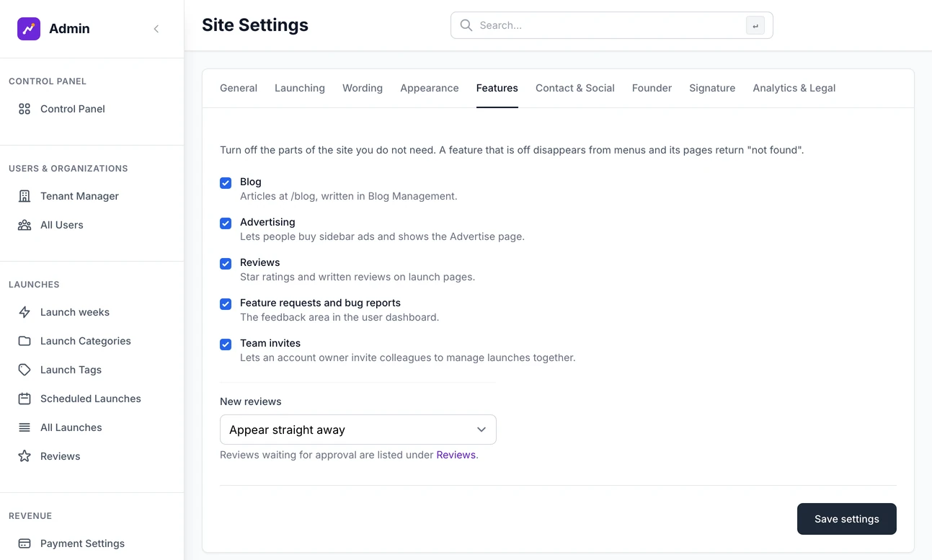This screenshot has height=560, width=932.
Task: Click the All Launches list icon
Action: (x=25, y=427)
